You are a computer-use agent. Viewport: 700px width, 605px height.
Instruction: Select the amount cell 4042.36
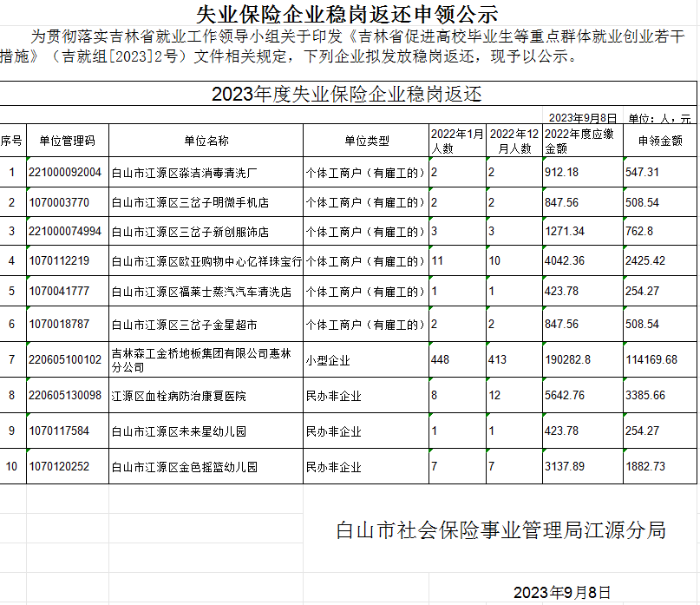pyautogui.click(x=583, y=260)
